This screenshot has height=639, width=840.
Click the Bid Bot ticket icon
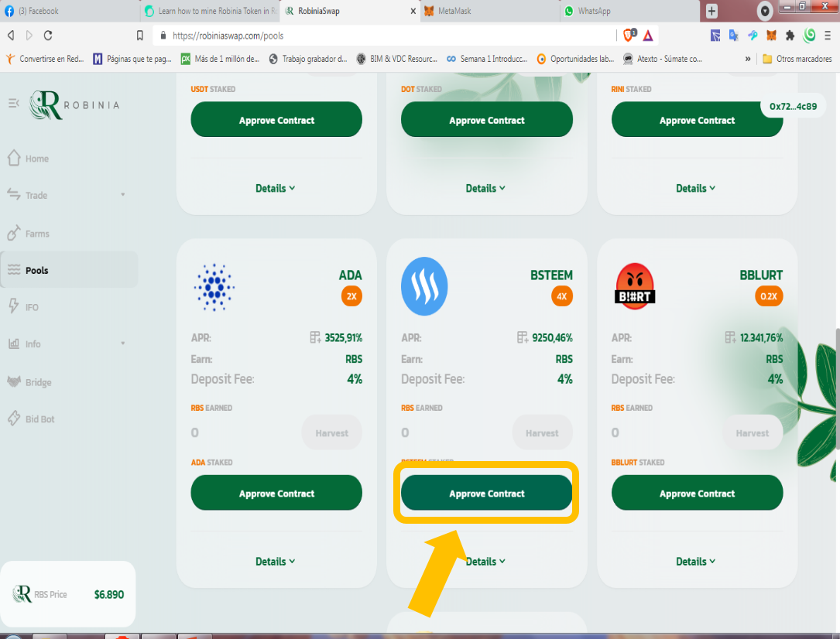[x=14, y=418]
